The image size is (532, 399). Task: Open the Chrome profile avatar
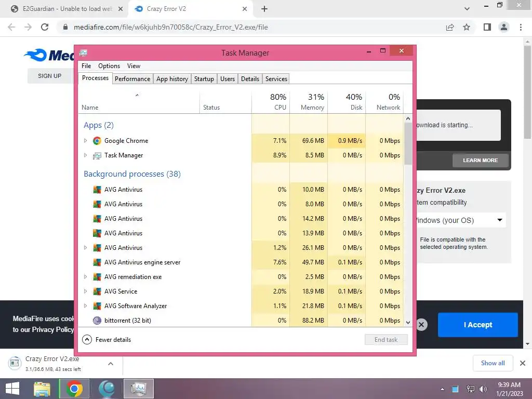pos(504,27)
